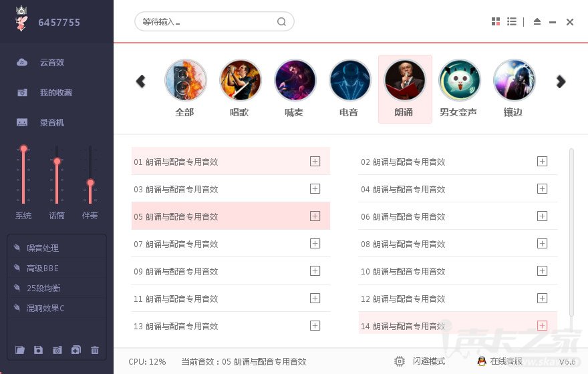Click the save disk icon in bottom toolbar
The width and height of the screenshot is (588, 374).
(x=38, y=350)
